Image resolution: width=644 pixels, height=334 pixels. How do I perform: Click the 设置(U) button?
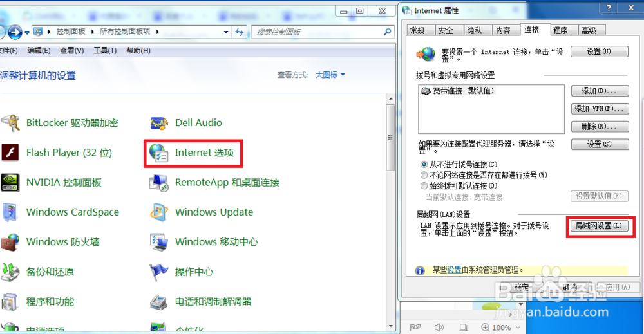tap(599, 51)
